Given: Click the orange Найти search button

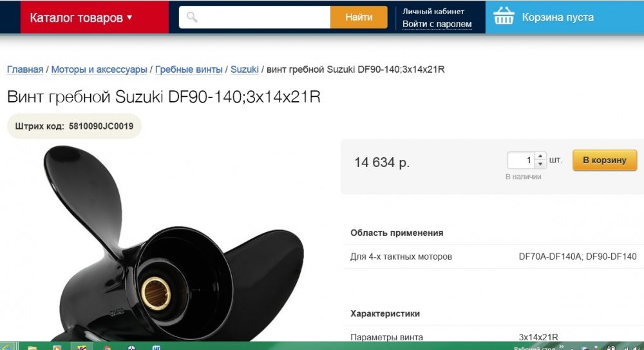Looking at the screenshot, I should point(359,17).
